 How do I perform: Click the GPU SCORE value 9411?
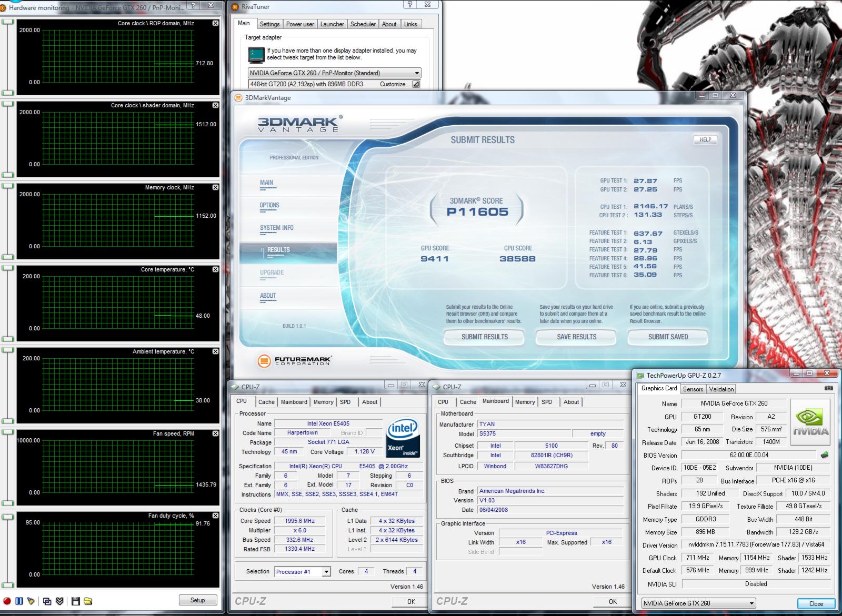pos(435,259)
